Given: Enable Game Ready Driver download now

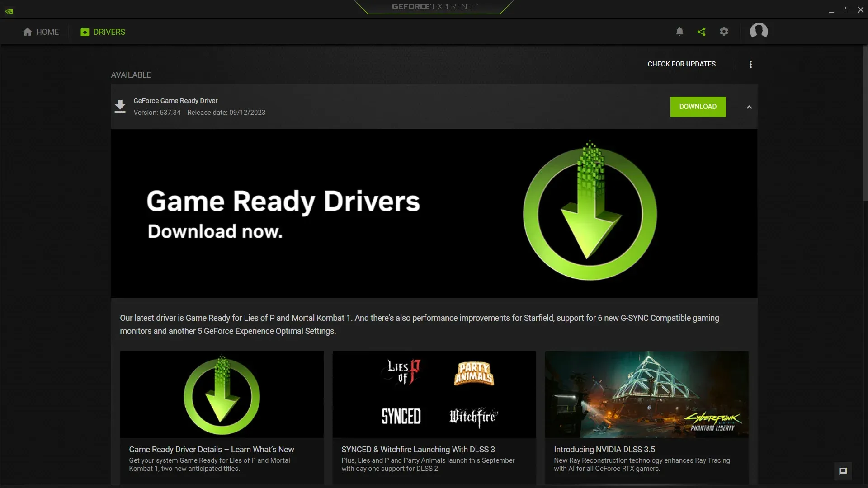Looking at the screenshot, I should coord(698,107).
